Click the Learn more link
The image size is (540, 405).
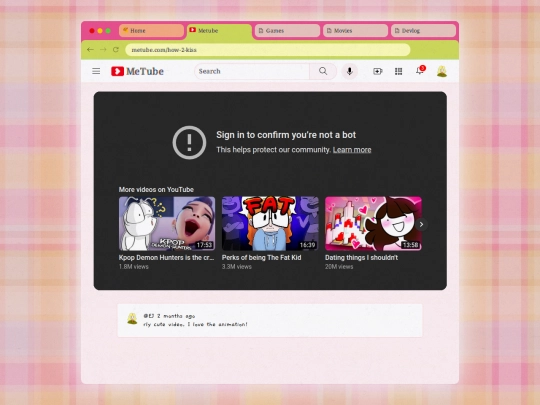tap(352, 150)
